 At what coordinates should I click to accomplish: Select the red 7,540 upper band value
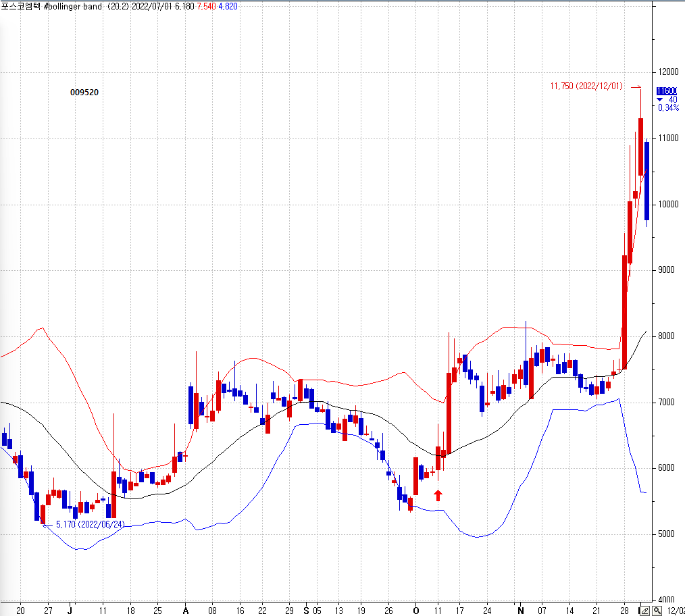(x=206, y=7)
